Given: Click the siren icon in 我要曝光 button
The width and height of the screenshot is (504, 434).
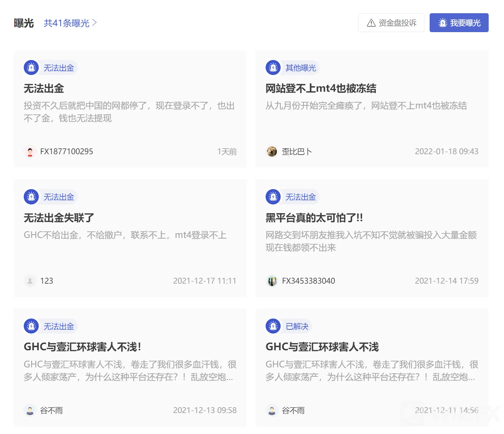Looking at the screenshot, I should coord(443,23).
